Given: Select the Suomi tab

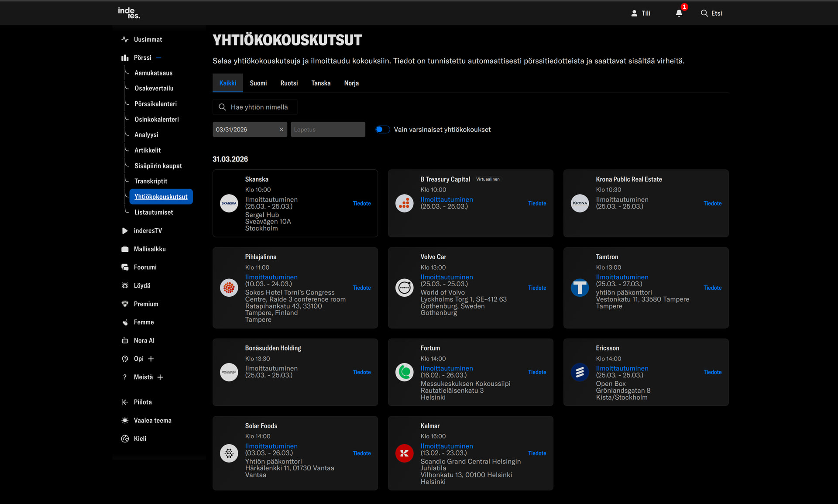Looking at the screenshot, I should coord(258,83).
